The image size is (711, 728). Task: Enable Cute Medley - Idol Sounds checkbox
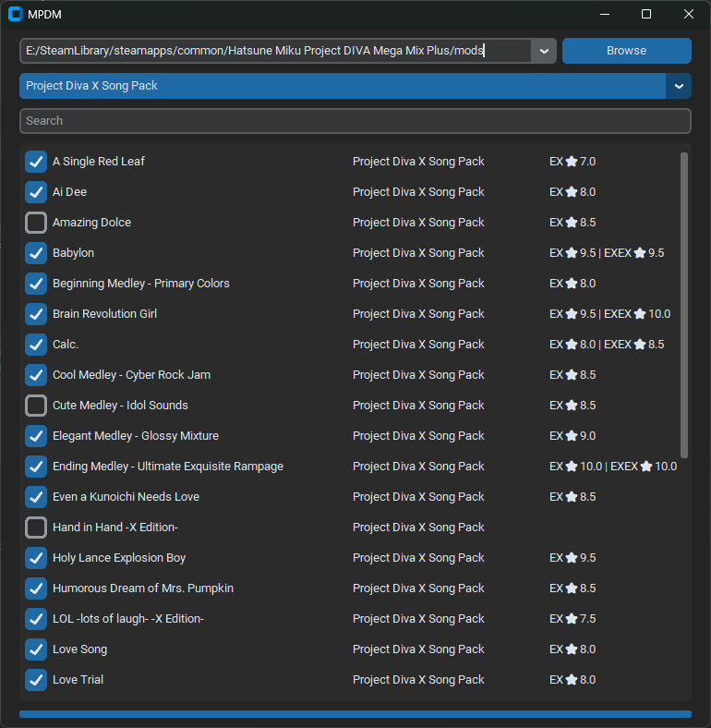click(x=36, y=406)
